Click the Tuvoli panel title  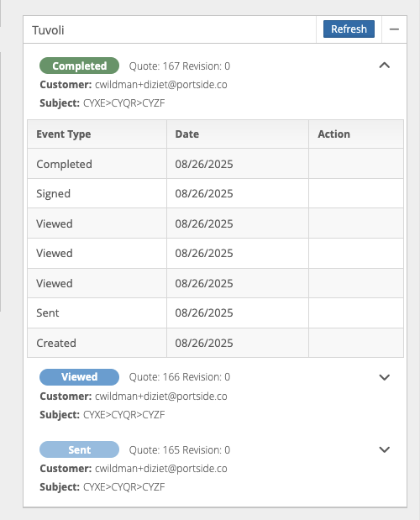tap(48, 30)
